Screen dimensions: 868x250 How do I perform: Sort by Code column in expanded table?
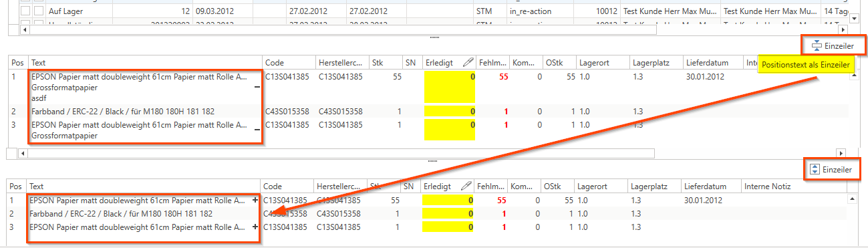289,62
